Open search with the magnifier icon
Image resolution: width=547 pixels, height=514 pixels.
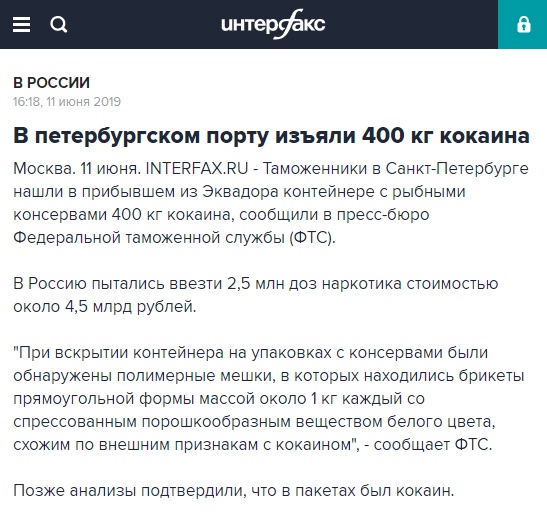click(x=58, y=25)
